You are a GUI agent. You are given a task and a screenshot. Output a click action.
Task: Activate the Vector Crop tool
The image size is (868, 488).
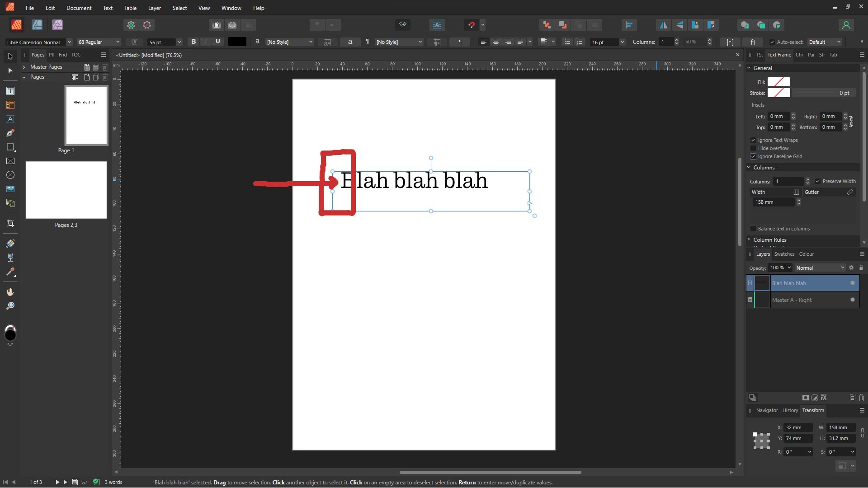[x=10, y=223]
